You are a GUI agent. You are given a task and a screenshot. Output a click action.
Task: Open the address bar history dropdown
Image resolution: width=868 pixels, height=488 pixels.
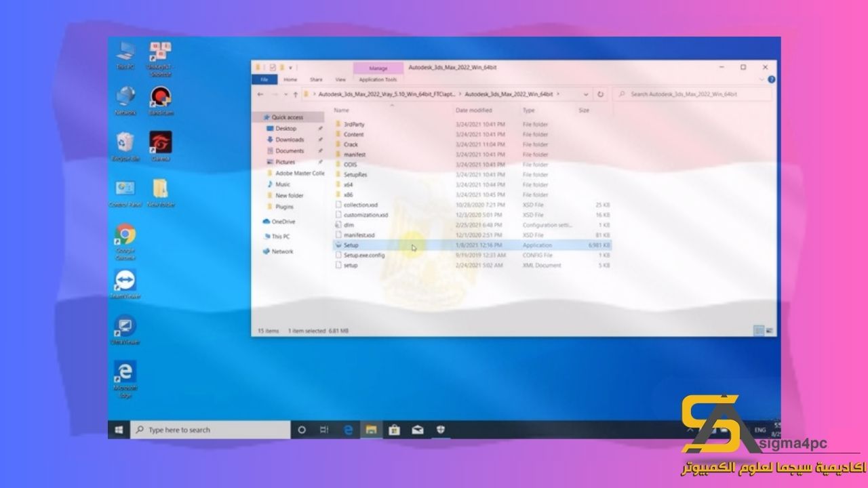[587, 94]
